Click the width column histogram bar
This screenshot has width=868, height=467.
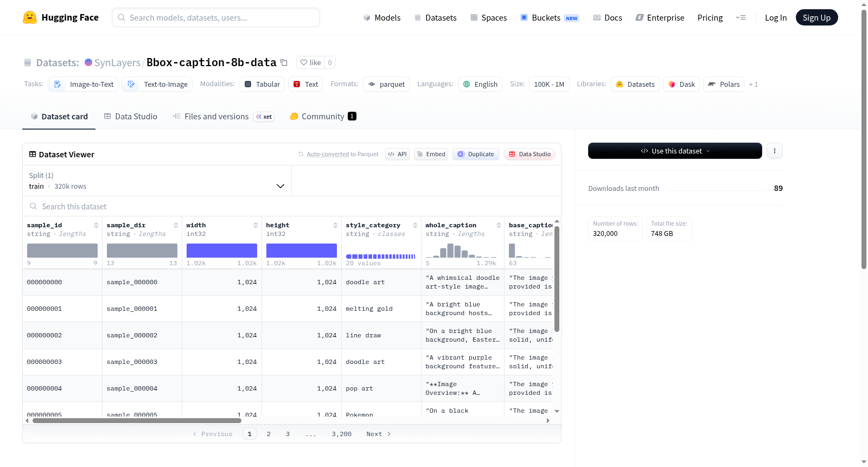pos(222,251)
